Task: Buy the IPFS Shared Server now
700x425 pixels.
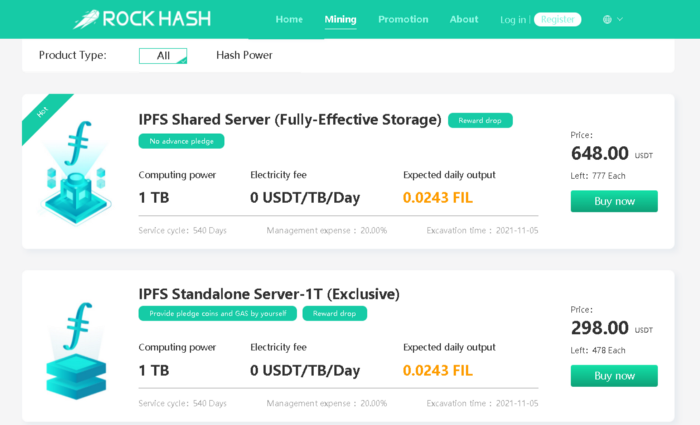Action: [614, 201]
